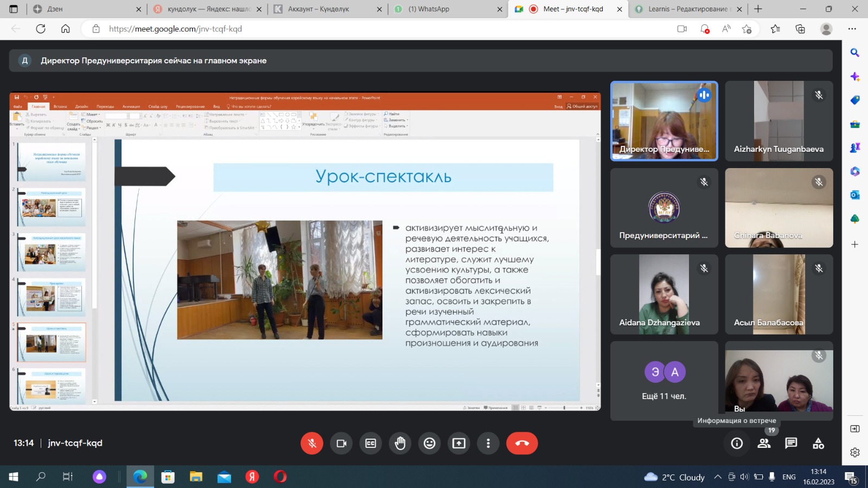The width and height of the screenshot is (868, 488).
Task: Select the Aidana Dzhangazieva video tile
Action: (664, 294)
